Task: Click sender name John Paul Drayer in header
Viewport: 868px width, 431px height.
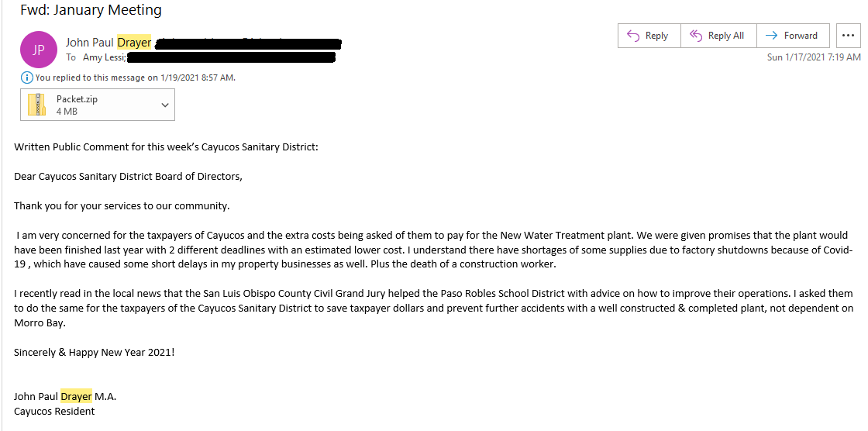Action: coord(108,43)
